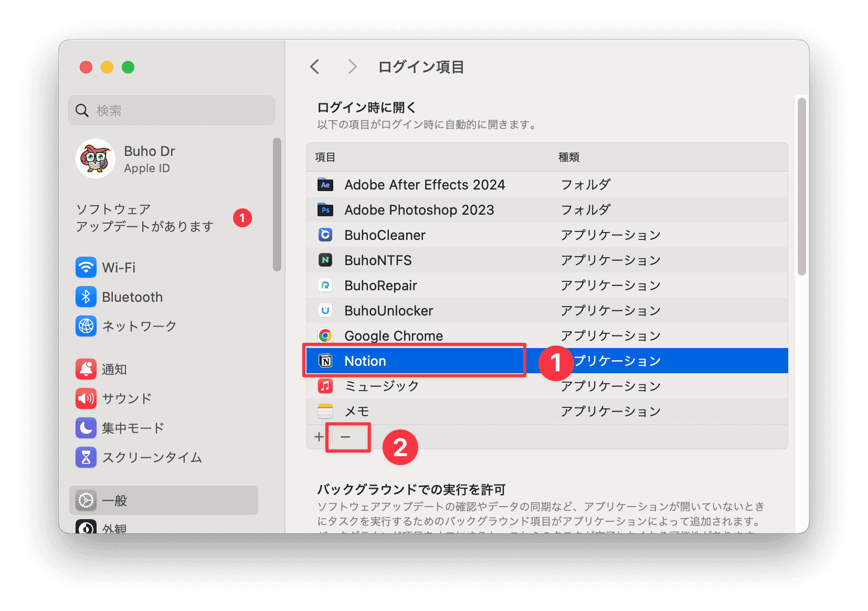868x611 pixels.
Task: Select the Google Chrome row
Action: click(x=547, y=335)
